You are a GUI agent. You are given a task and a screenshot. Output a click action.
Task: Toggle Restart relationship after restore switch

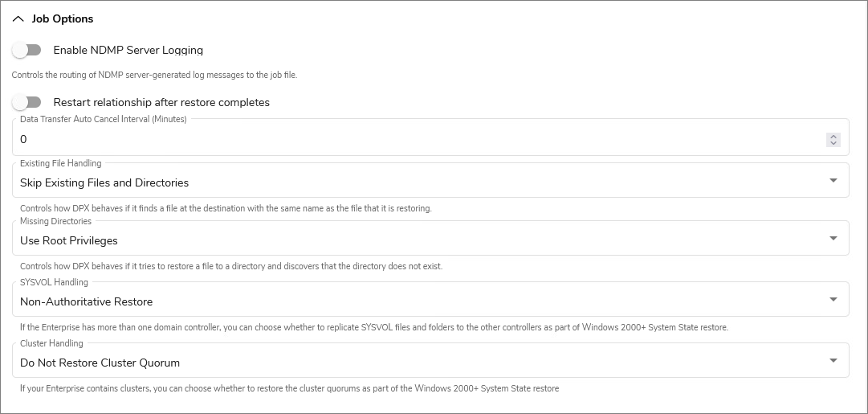[26, 103]
